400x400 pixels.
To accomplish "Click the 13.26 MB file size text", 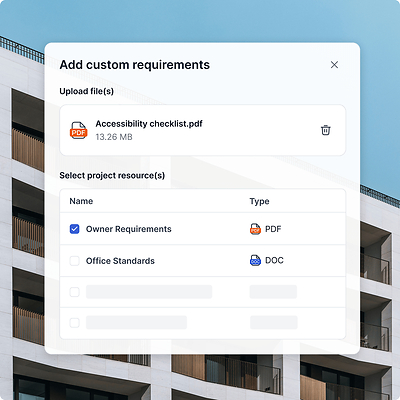I will tap(114, 137).
